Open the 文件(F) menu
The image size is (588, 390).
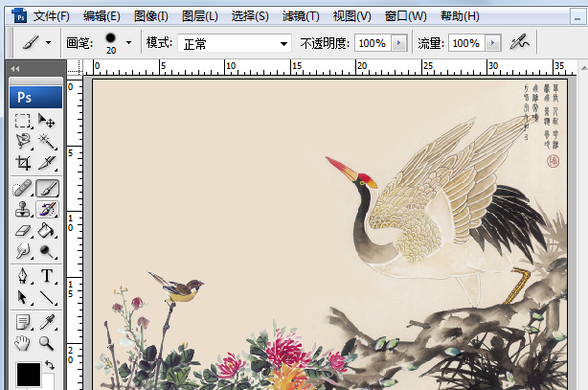[x=52, y=16]
